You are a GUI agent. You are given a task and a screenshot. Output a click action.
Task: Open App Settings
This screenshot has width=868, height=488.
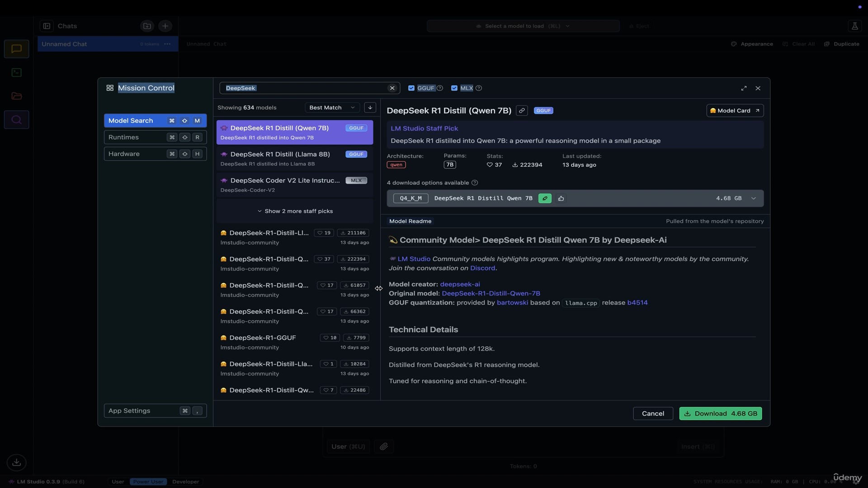click(x=155, y=411)
